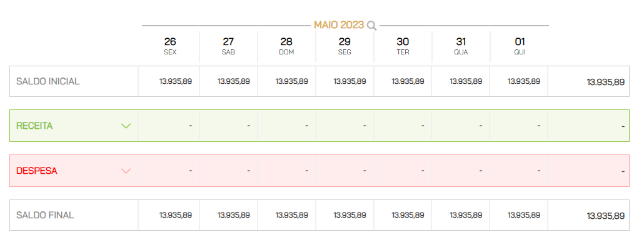Expand the RECEITA row chevron
Image resolution: width=644 pixels, height=242 pixels.
(126, 126)
